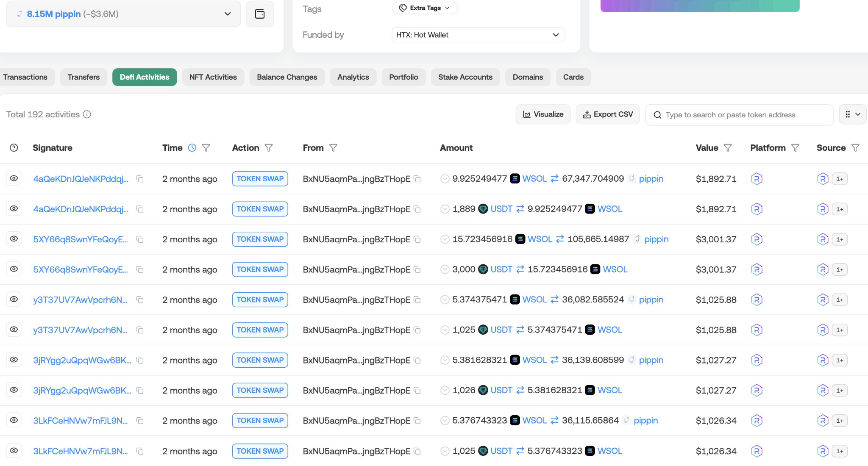
Task: Click the Export CSV button
Action: pyautogui.click(x=607, y=114)
